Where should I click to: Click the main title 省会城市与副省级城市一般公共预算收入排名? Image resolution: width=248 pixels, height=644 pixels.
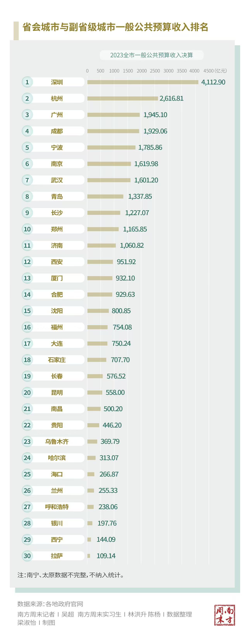tap(115, 27)
